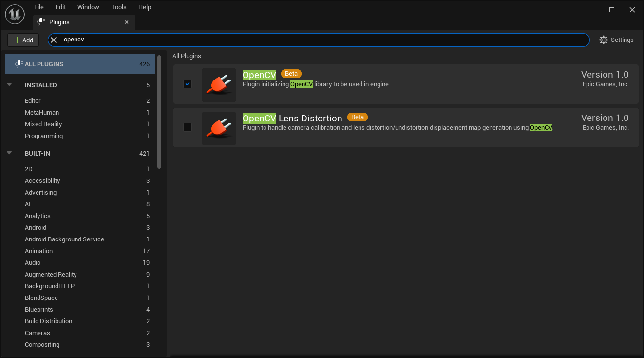Open the File menu

pyautogui.click(x=39, y=7)
